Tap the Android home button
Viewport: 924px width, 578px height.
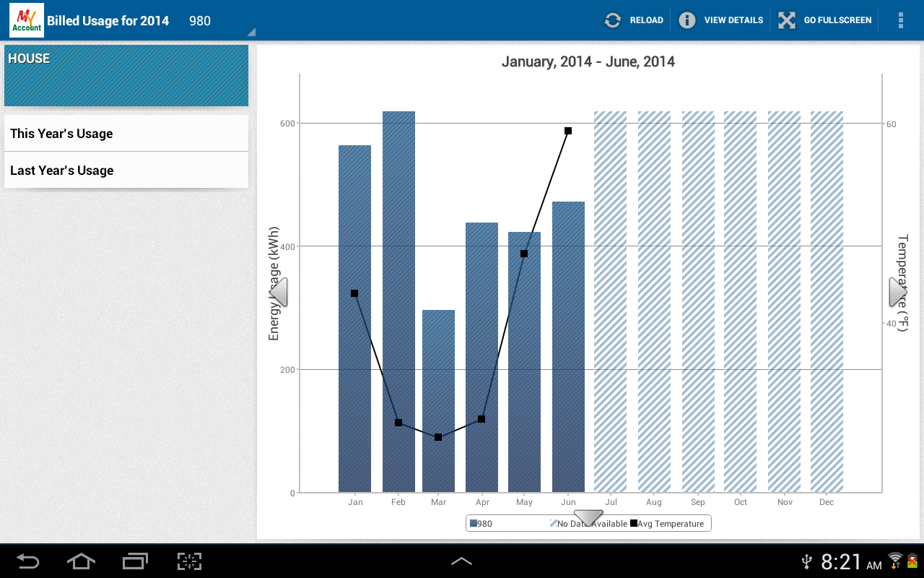click(81, 561)
